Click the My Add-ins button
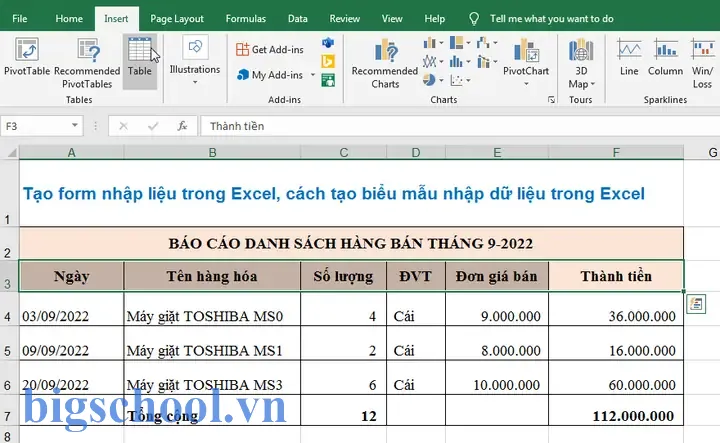 270,75
